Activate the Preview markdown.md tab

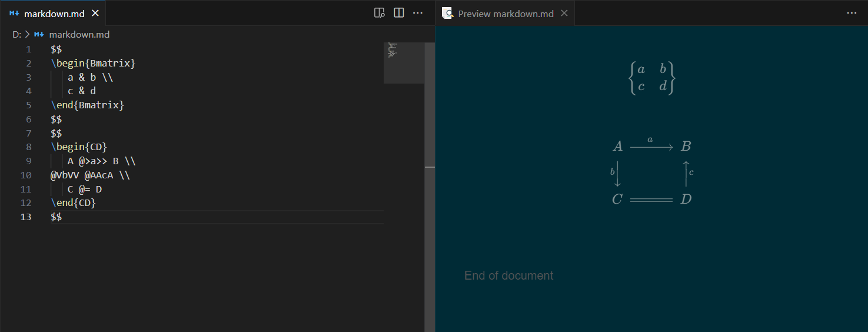click(505, 14)
